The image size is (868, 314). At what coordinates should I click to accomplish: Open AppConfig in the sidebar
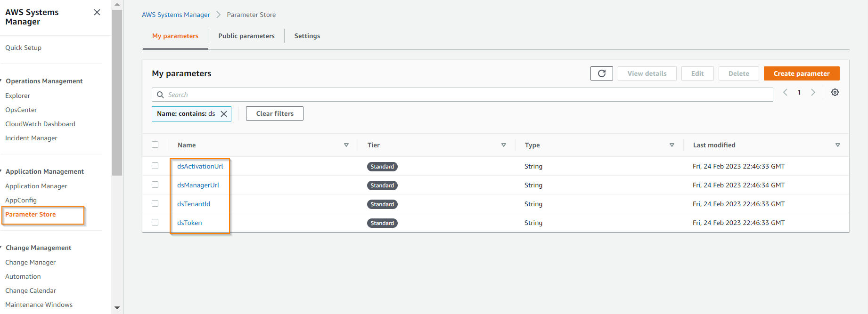coord(21,200)
